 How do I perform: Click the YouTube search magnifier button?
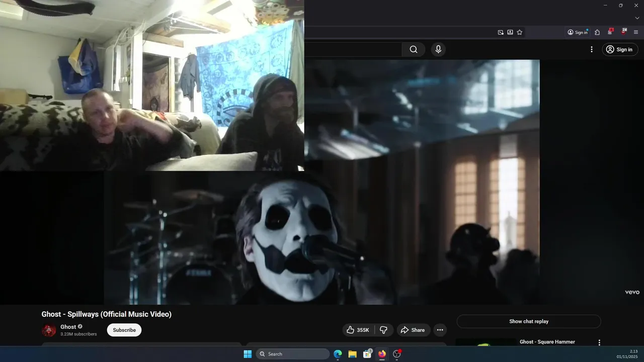pyautogui.click(x=414, y=49)
